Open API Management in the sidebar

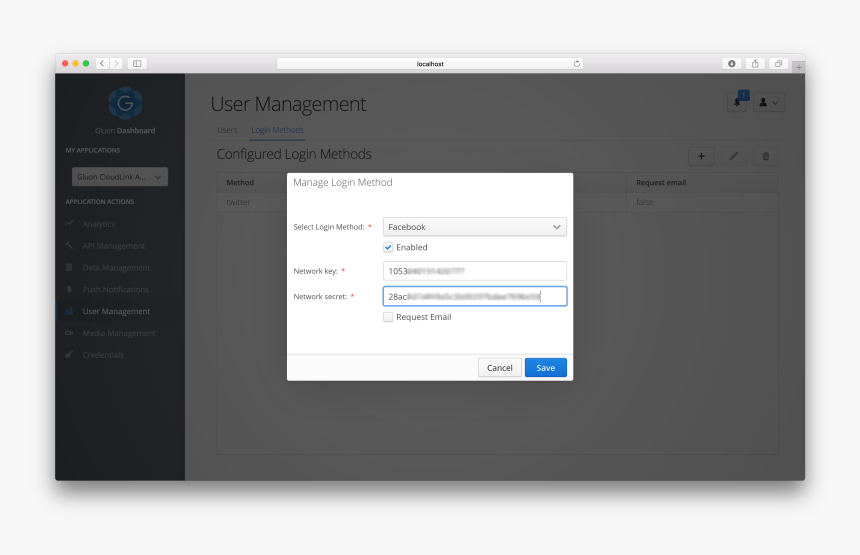tap(114, 246)
